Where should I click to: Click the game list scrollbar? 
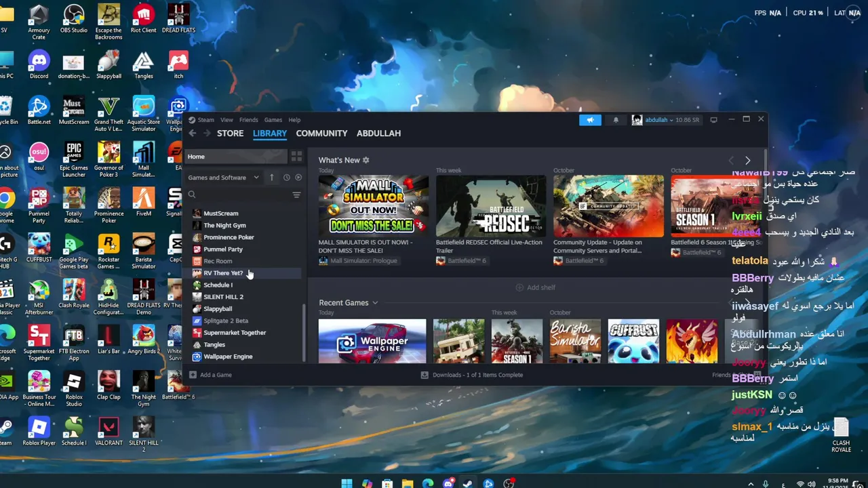click(x=304, y=332)
